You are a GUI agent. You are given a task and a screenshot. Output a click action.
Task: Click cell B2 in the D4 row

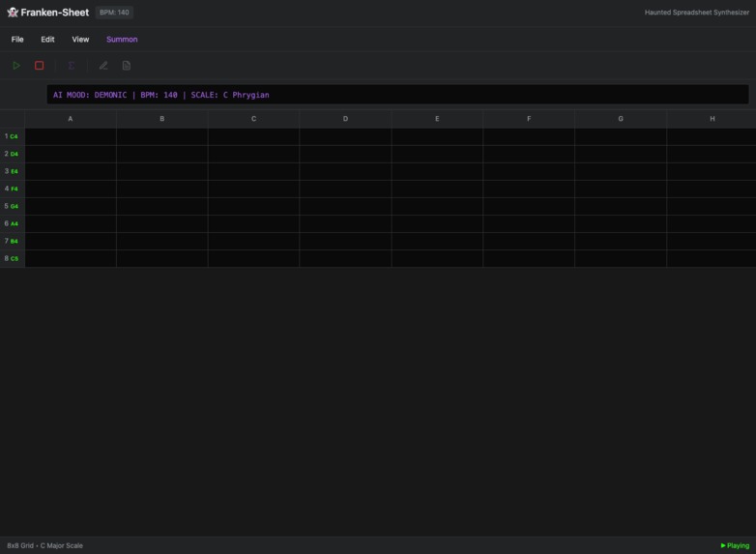[162, 154]
